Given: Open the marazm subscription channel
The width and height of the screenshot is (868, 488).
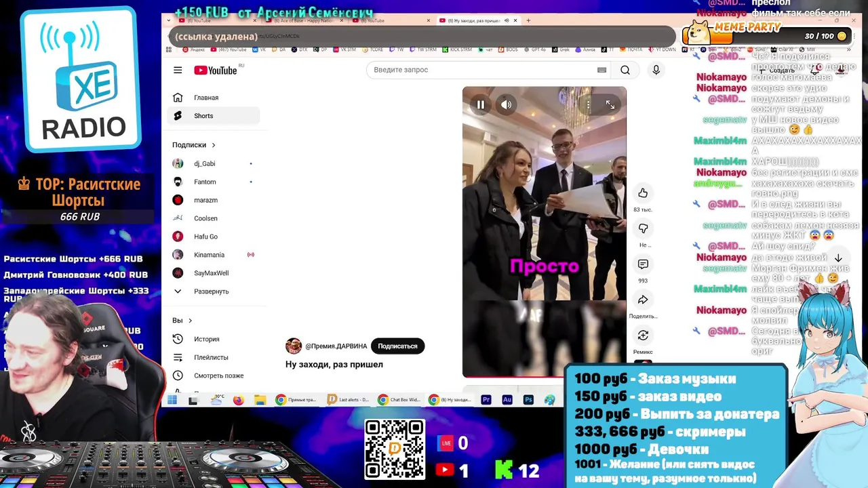Looking at the screenshot, I should coord(214,200).
